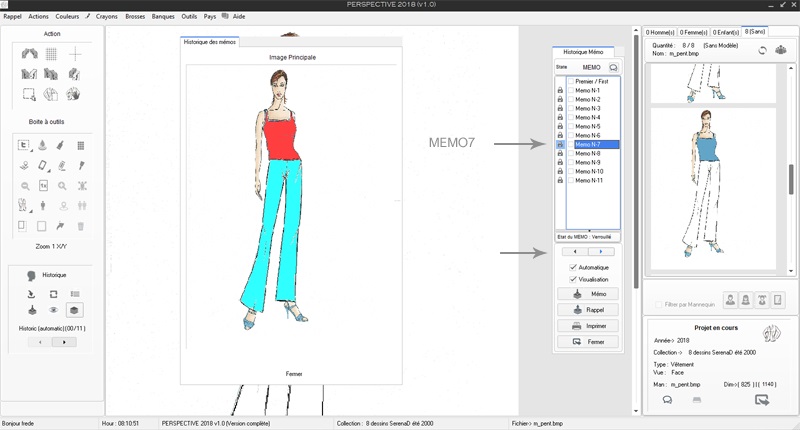Select the crosshair icon in the Action panel

coord(74,54)
